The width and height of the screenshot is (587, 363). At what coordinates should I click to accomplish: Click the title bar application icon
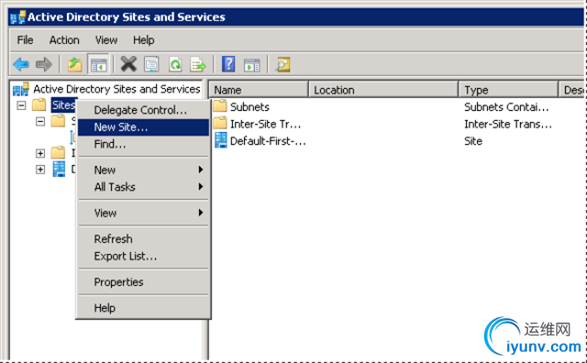point(18,17)
